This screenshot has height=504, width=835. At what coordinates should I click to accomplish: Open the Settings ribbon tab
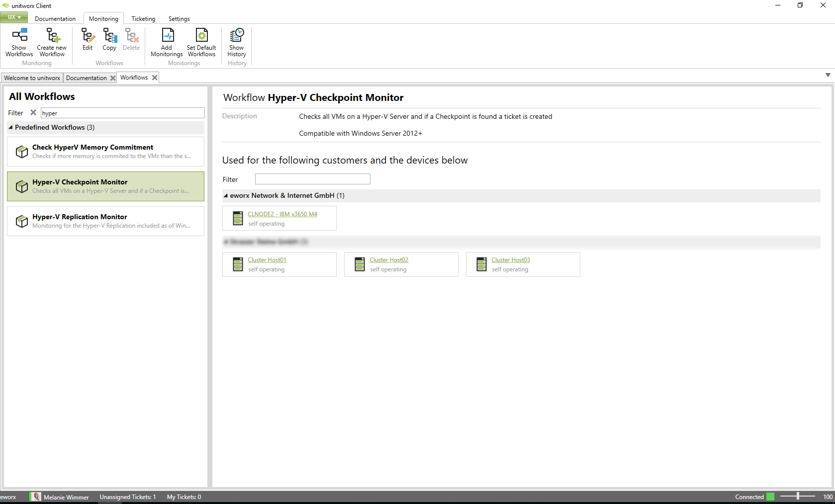tap(179, 19)
